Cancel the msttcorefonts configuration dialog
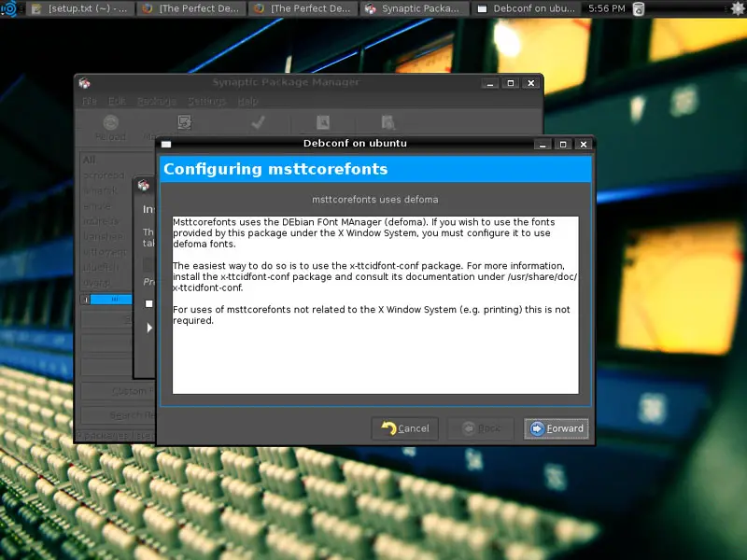747x560 pixels. (405, 428)
